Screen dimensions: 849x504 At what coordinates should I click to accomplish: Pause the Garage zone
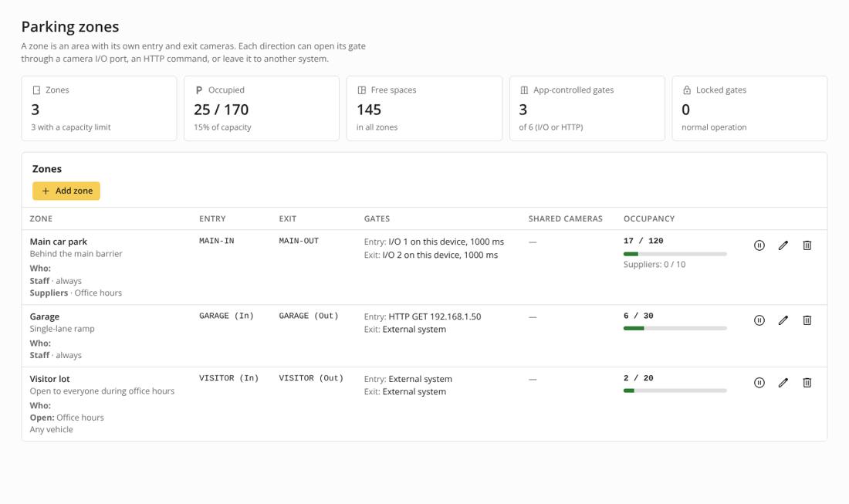coord(759,320)
